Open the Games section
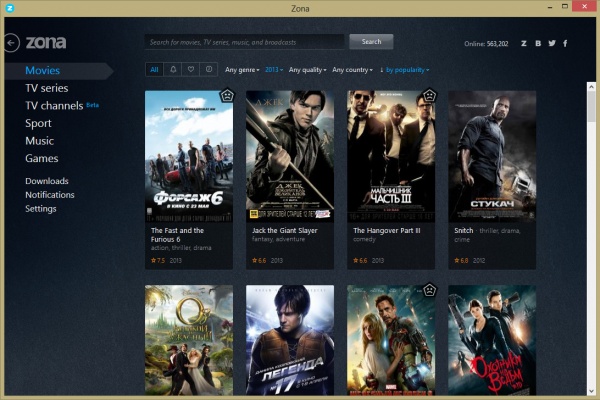Image resolution: width=600 pixels, height=400 pixels. (x=42, y=158)
